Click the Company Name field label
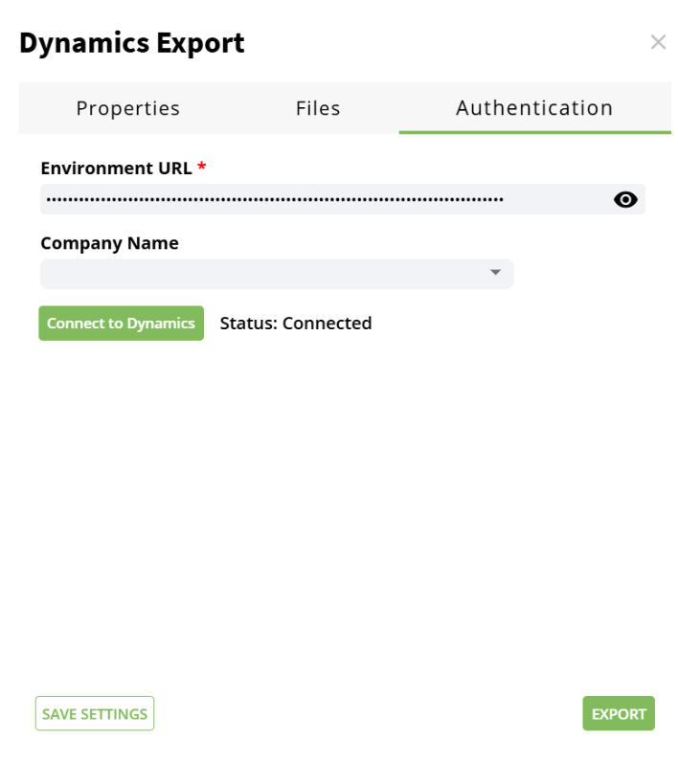The width and height of the screenshot is (678, 784). click(x=109, y=243)
